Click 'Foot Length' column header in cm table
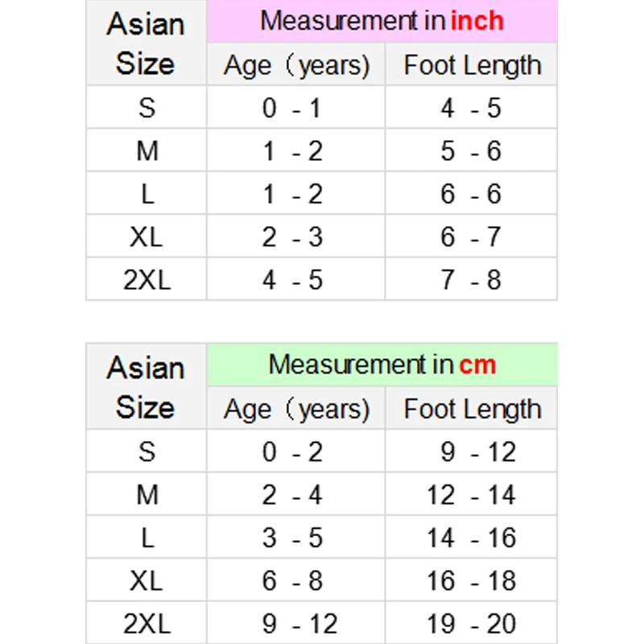 pyautogui.click(x=472, y=409)
